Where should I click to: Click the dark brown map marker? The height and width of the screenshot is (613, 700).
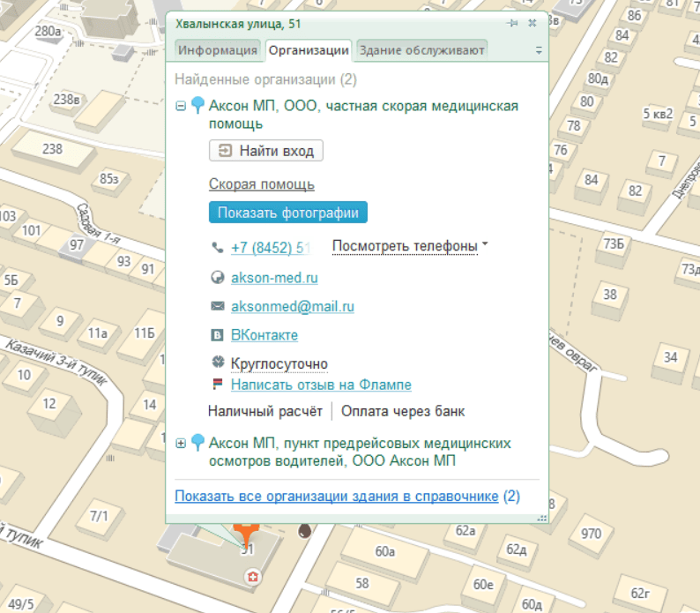coord(304,530)
